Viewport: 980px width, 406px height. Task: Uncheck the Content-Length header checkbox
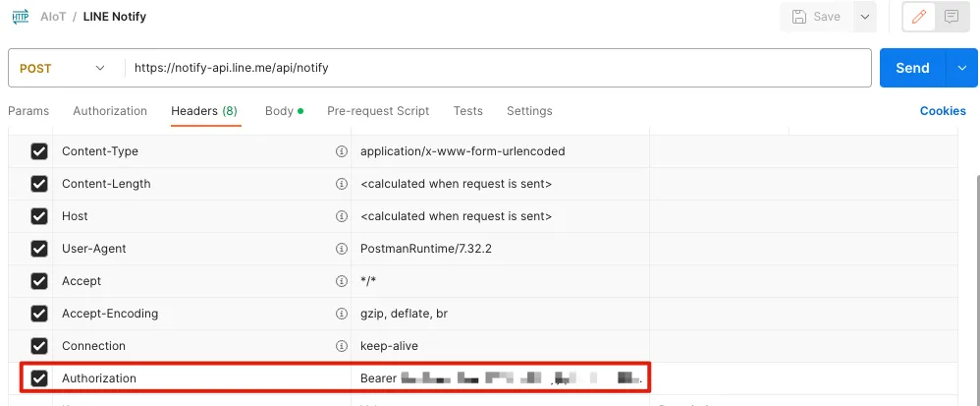(x=39, y=184)
